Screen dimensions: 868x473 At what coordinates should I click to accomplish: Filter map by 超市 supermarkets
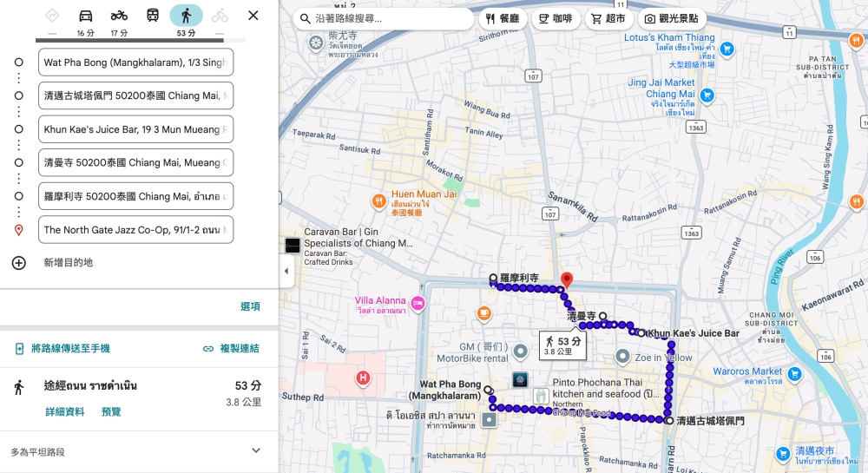[608, 18]
